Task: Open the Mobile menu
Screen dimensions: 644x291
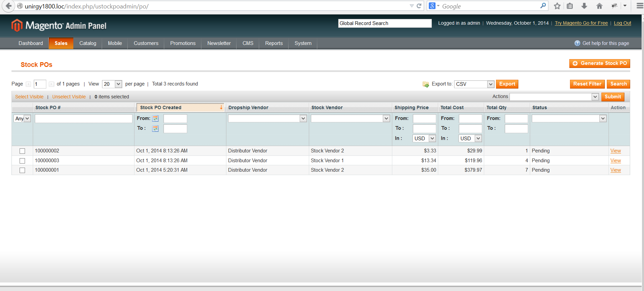Action: coord(115,43)
